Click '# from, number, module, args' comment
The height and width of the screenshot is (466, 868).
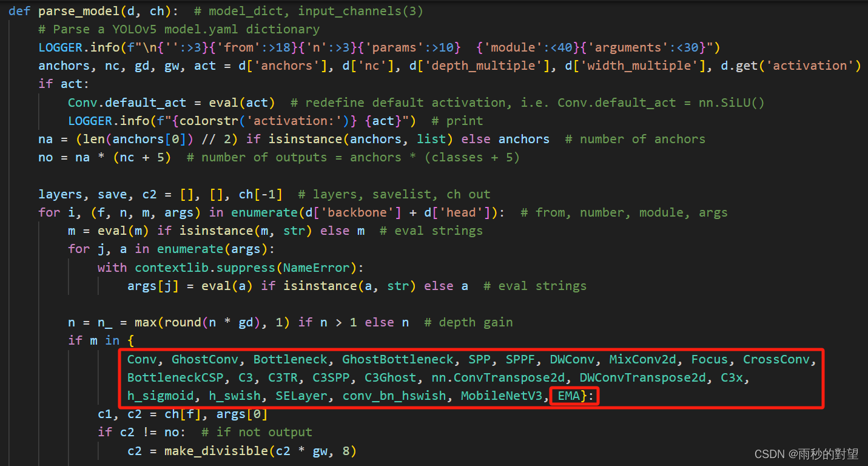(624, 212)
